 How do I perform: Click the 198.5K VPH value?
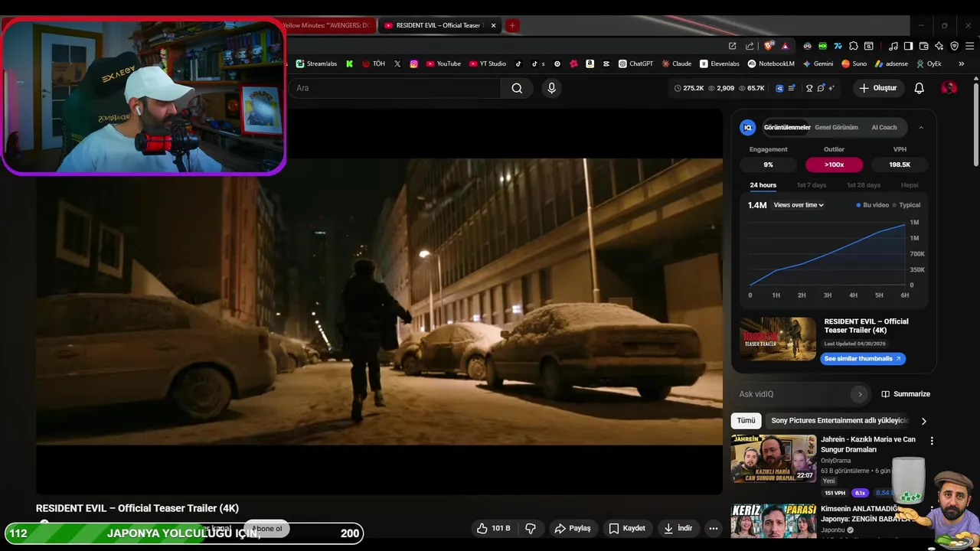point(900,165)
